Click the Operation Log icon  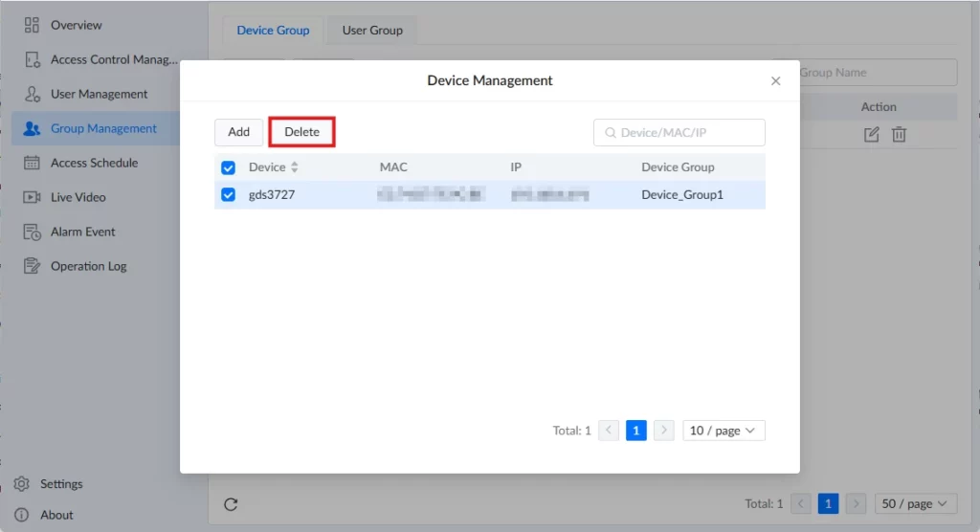click(32, 266)
